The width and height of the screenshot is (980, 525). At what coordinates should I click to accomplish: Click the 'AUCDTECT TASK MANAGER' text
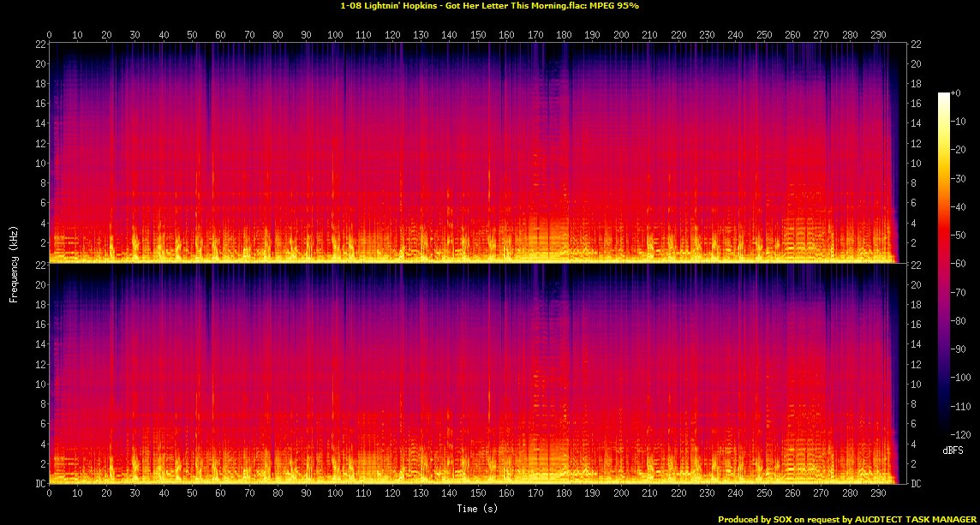(925, 519)
